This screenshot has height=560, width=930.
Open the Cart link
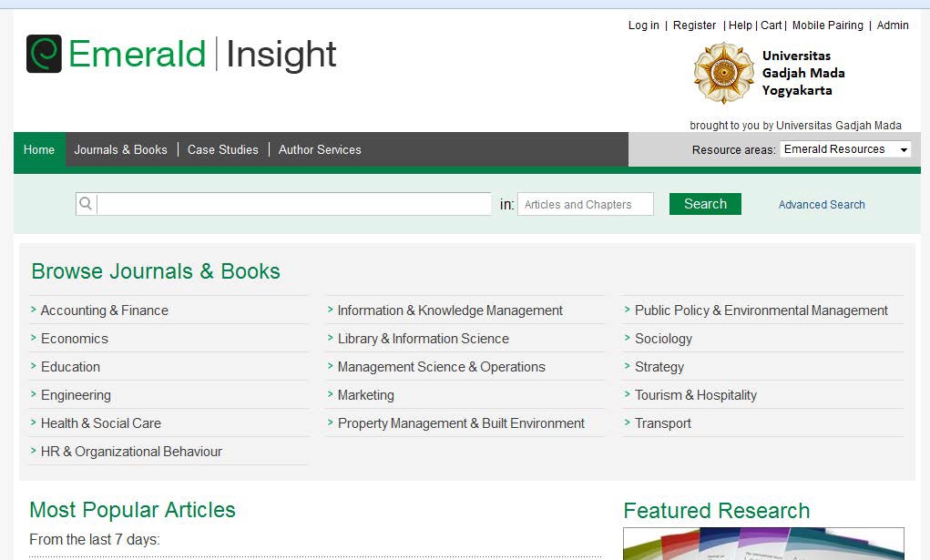tap(771, 25)
